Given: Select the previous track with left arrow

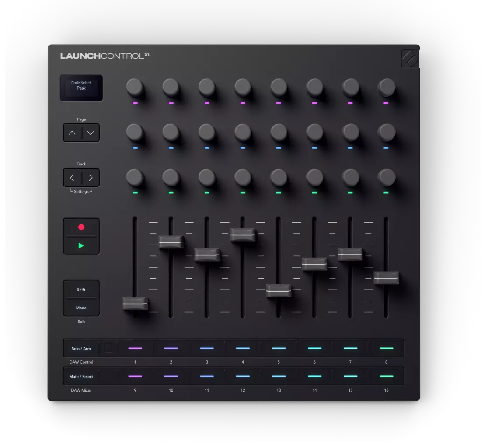Looking at the screenshot, I should click(72, 178).
